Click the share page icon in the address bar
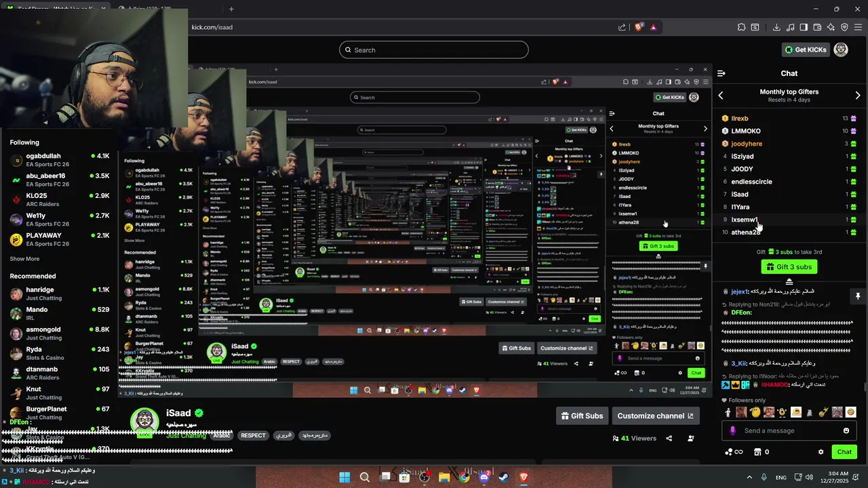Image resolution: width=868 pixels, height=488 pixels. click(x=622, y=27)
